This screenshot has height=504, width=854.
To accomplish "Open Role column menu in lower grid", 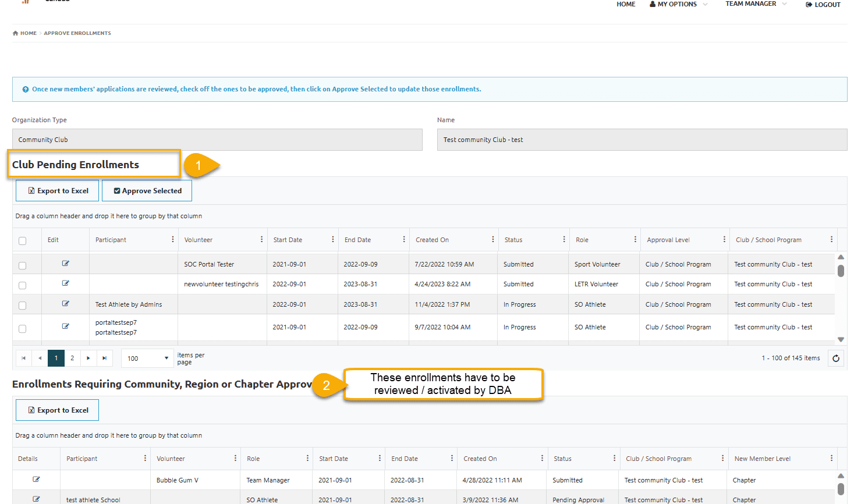I will [x=307, y=459].
